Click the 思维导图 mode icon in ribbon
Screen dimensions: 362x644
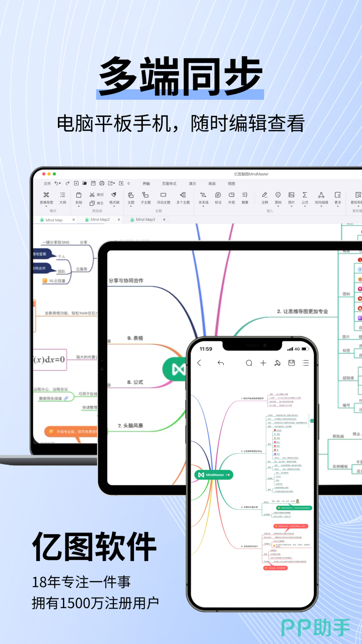tap(46, 196)
